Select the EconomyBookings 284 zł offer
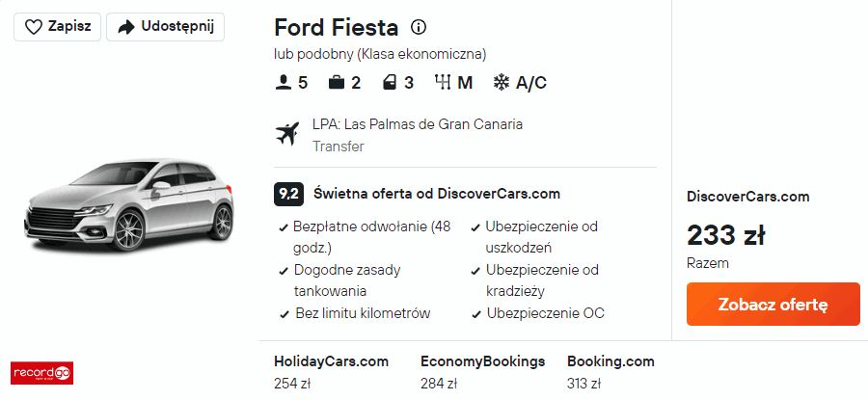This screenshot has width=868, height=400. point(482,372)
